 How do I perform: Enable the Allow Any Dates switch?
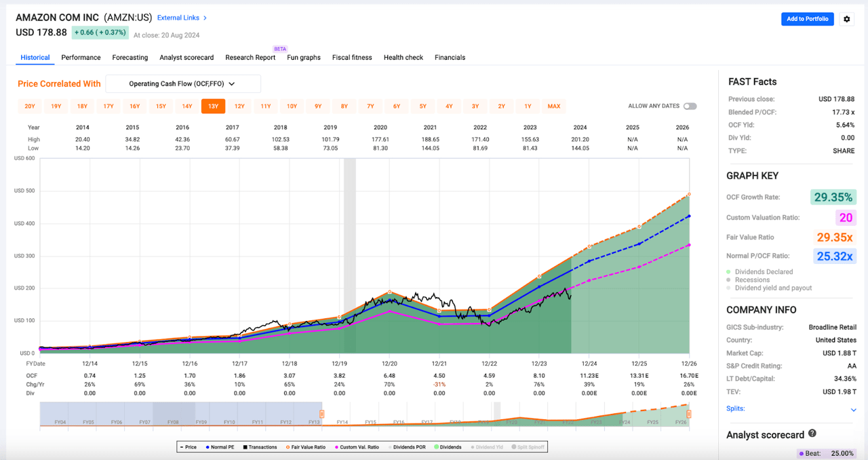coord(690,106)
